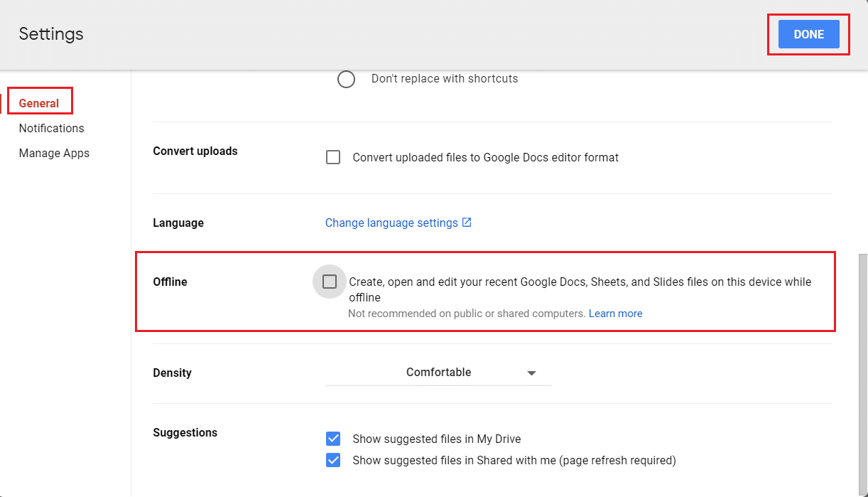Open the Learn more link under Offline

(615, 314)
